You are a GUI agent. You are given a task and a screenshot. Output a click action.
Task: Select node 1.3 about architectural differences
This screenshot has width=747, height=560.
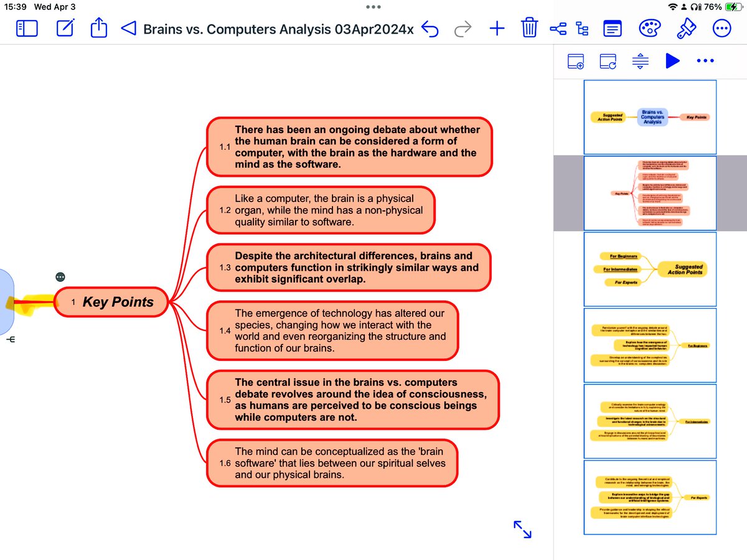[349, 268]
